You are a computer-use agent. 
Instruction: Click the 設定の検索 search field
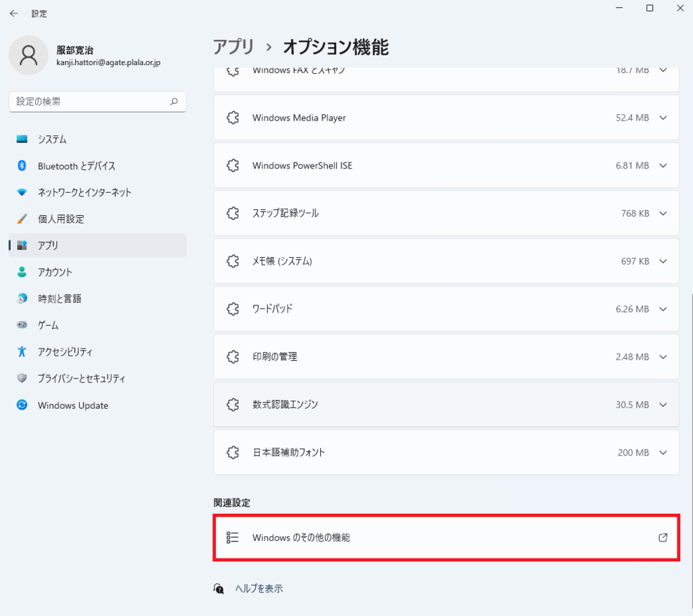(x=97, y=102)
